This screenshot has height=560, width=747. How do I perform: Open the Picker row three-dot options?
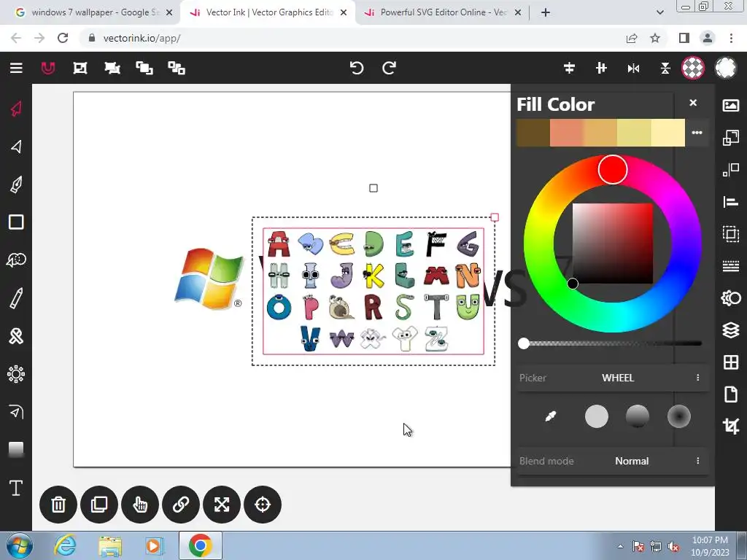coord(698,378)
